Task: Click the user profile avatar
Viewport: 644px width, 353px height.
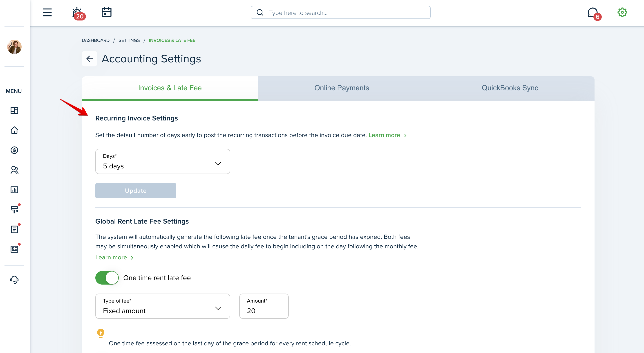Action: coord(14,47)
